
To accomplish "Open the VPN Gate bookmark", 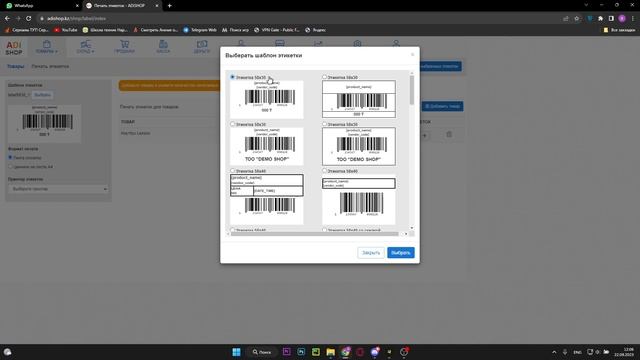I will 277,30.
